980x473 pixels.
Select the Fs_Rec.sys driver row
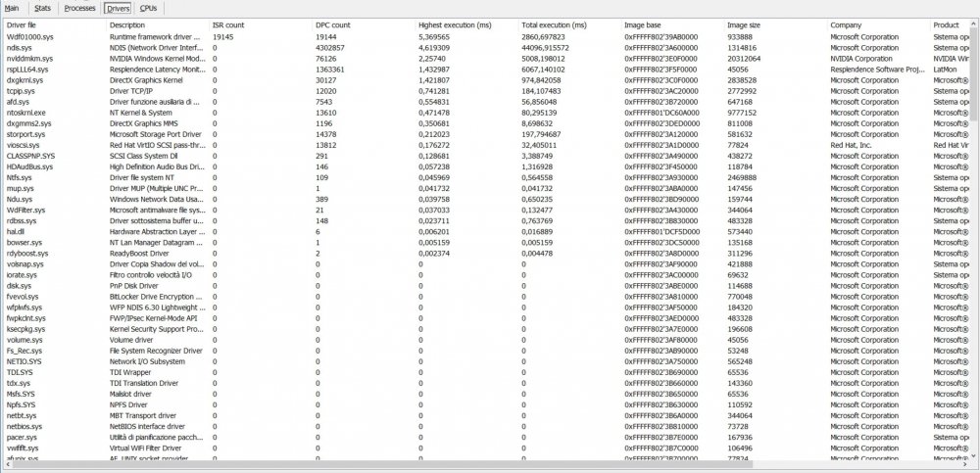coord(486,351)
